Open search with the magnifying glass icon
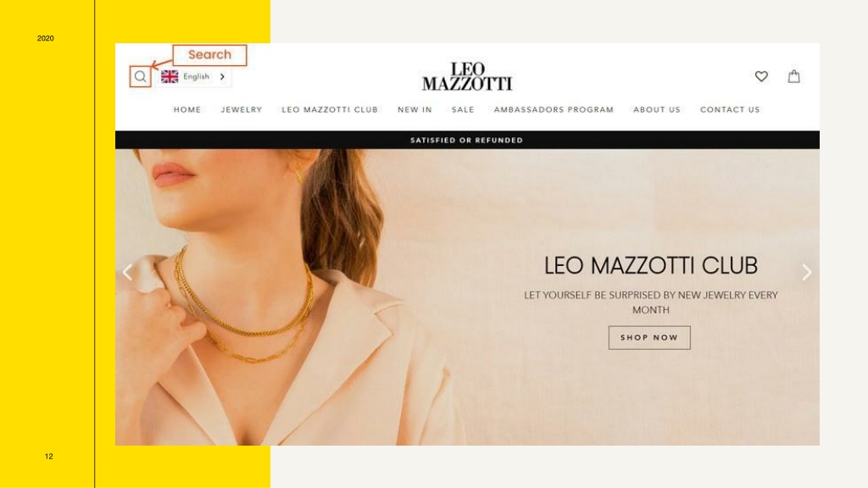 [141, 76]
